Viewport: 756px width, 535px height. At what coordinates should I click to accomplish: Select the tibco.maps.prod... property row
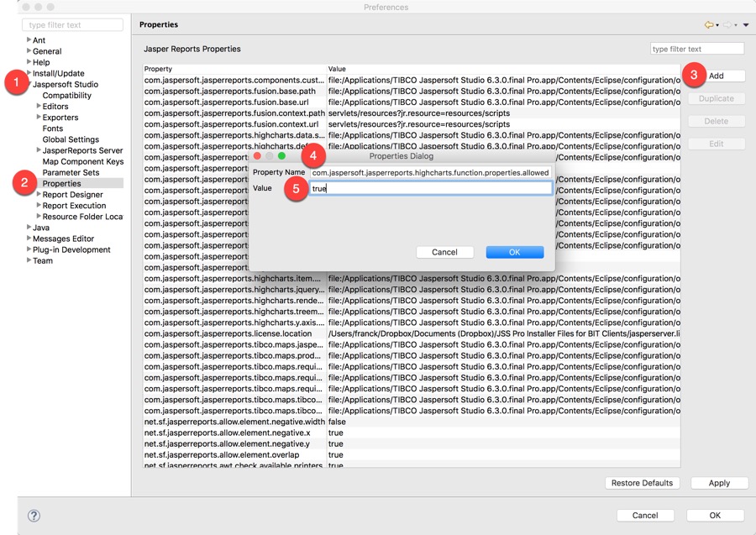pos(412,356)
